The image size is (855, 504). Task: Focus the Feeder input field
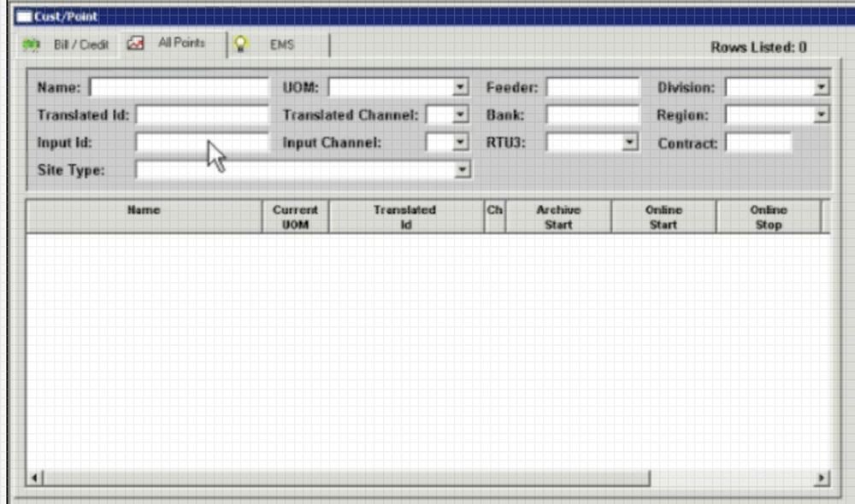click(x=593, y=87)
